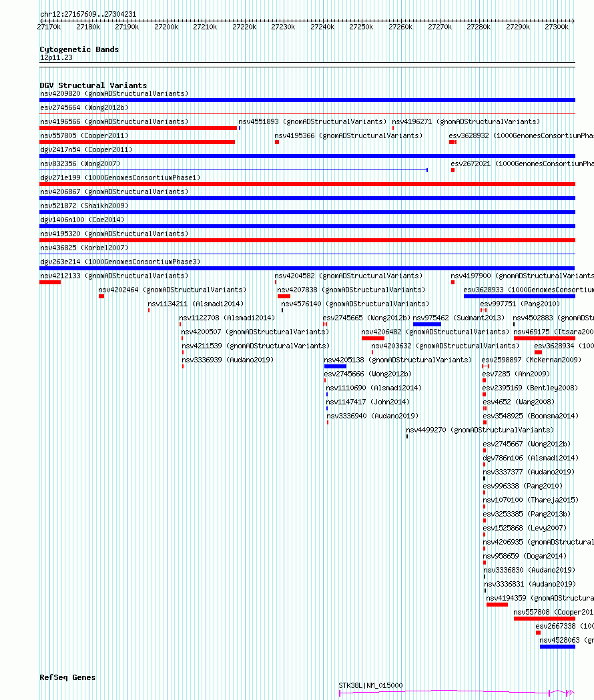Click nsv4211539 variant label
This screenshot has height=700, width=594.
click(256, 346)
